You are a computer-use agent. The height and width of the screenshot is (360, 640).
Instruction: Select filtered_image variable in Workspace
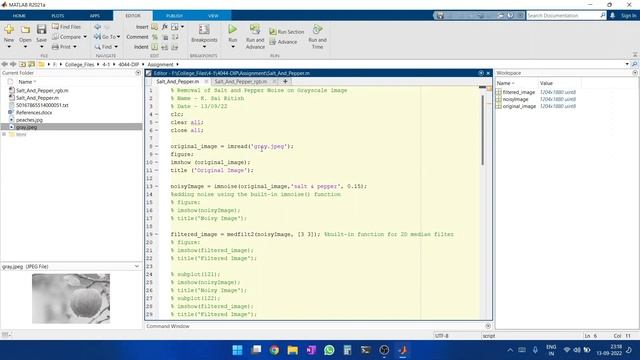518,92
